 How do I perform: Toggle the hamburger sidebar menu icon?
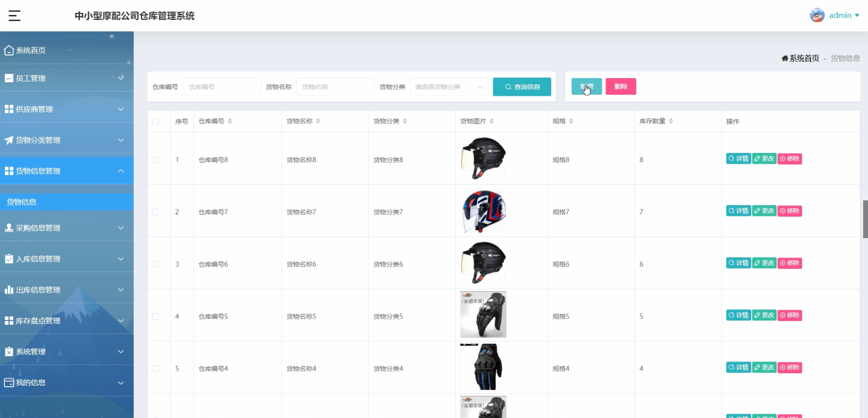15,16
